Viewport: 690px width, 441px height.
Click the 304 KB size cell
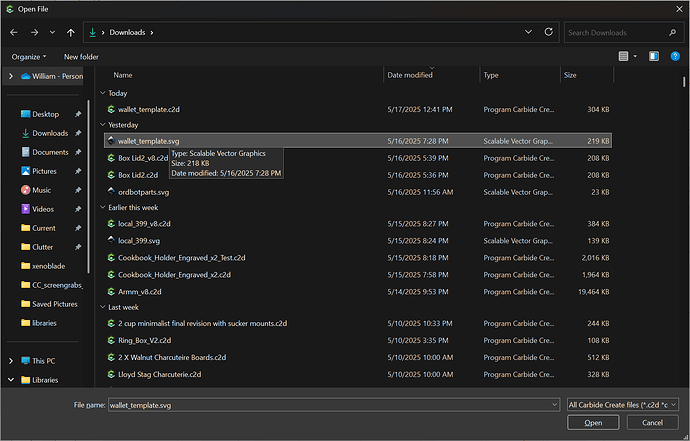click(598, 109)
